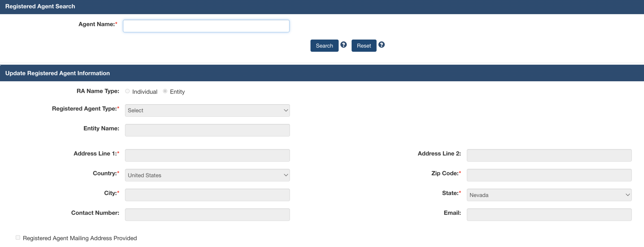Click the Address Line 1 text box
This screenshot has height=247, width=644.
tap(207, 155)
